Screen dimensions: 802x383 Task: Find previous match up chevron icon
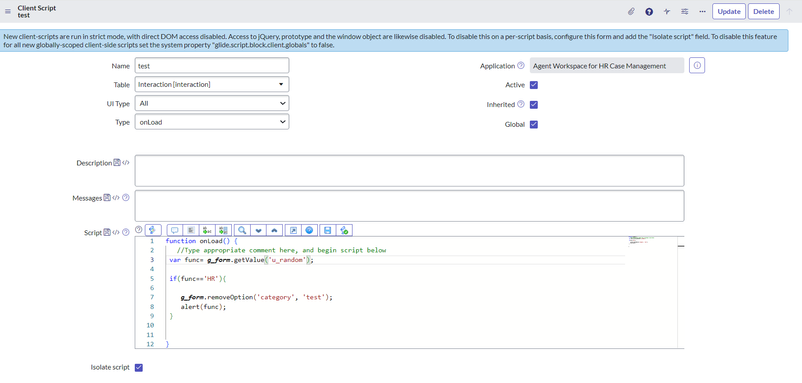click(x=274, y=230)
